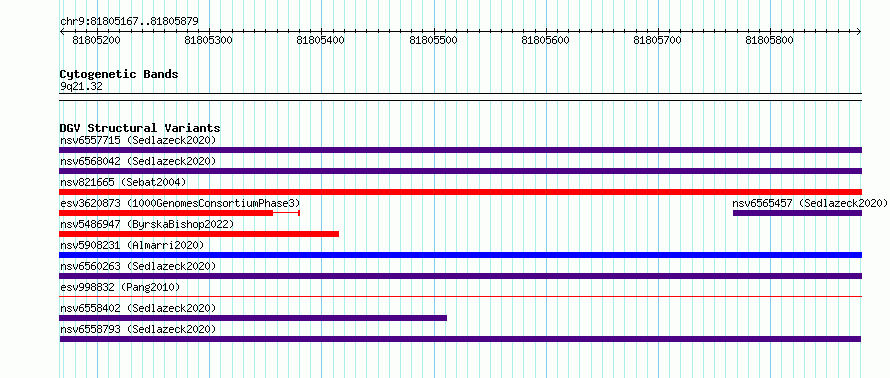This screenshot has width=890, height=378.
Task: Click ruler tick label 81805200
Action: [x=96, y=40]
